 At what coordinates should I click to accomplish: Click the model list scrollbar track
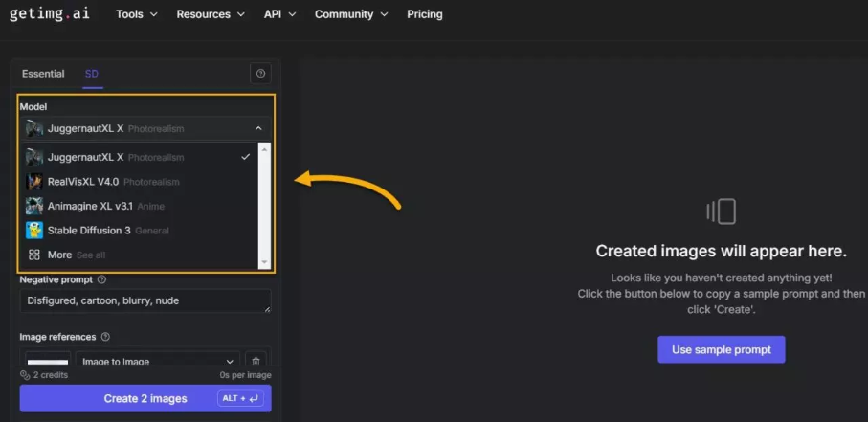coord(264,206)
